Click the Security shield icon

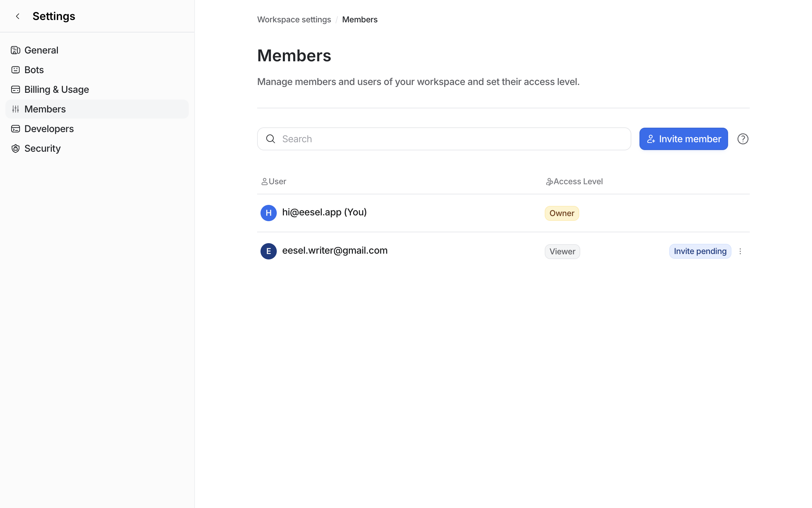16,148
